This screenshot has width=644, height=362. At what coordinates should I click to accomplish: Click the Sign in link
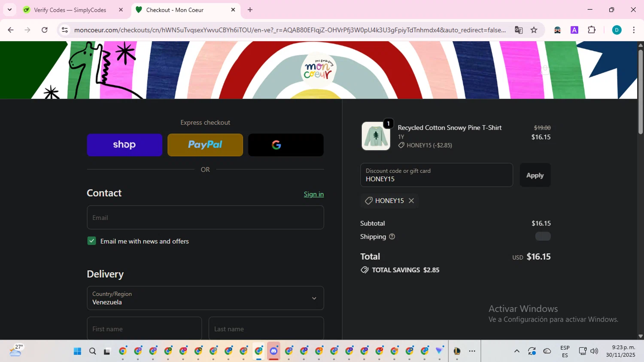pyautogui.click(x=314, y=194)
